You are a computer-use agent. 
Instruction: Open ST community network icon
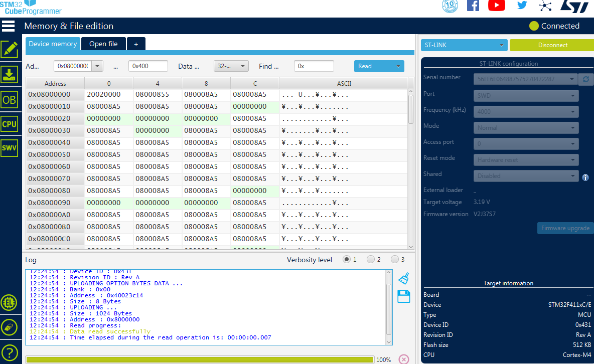coord(545,6)
